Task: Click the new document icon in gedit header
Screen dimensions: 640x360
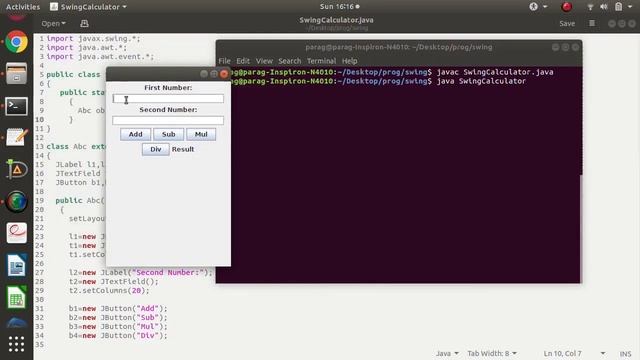Action: (x=84, y=24)
